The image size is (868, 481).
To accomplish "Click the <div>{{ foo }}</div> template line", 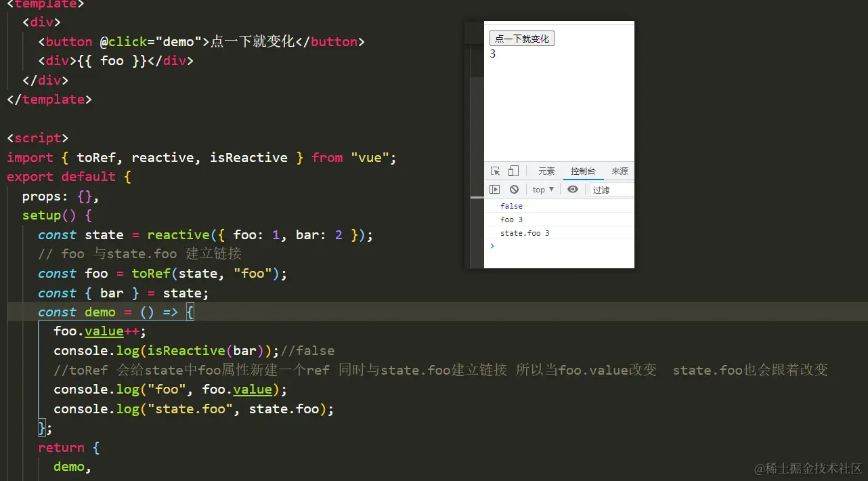I will pos(116,61).
